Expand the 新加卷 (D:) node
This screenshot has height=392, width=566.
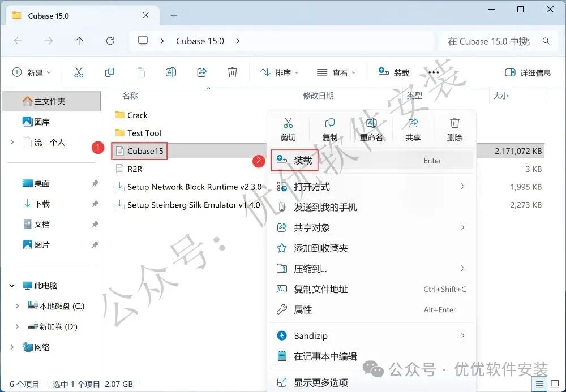point(17,327)
